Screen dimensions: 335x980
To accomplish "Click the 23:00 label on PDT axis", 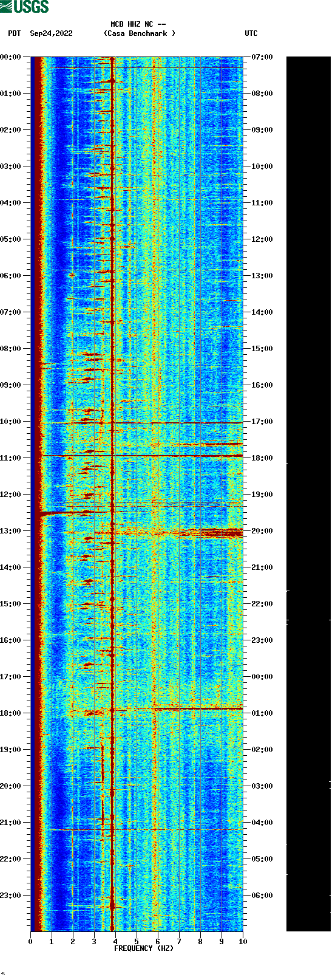I will pyautogui.click(x=11, y=896).
